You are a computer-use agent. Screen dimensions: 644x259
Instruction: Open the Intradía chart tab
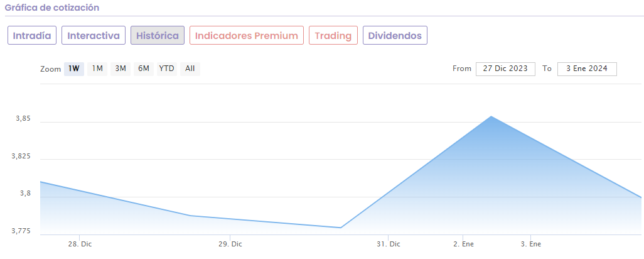[x=33, y=36]
